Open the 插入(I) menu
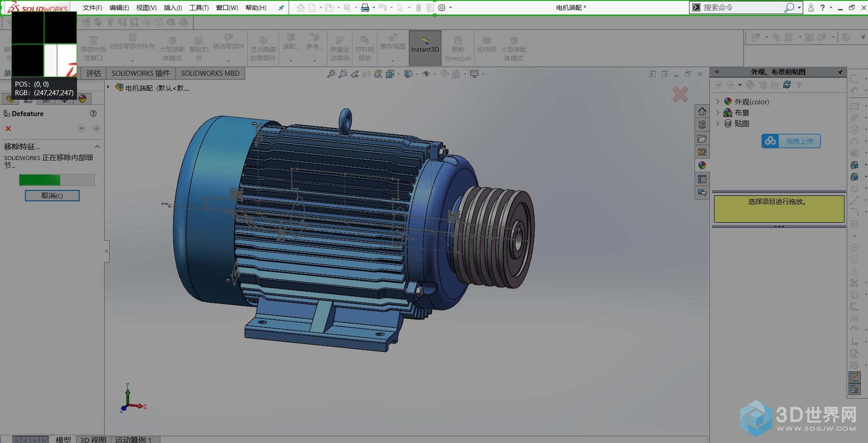Image resolution: width=868 pixels, height=443 pixels. [x=173, y=8]
